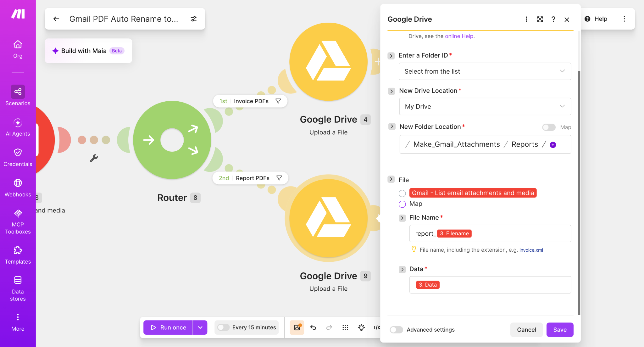Open scenario settings sliders icon
The width and height of the screenshot is (644, 347).
pos(194,19)
